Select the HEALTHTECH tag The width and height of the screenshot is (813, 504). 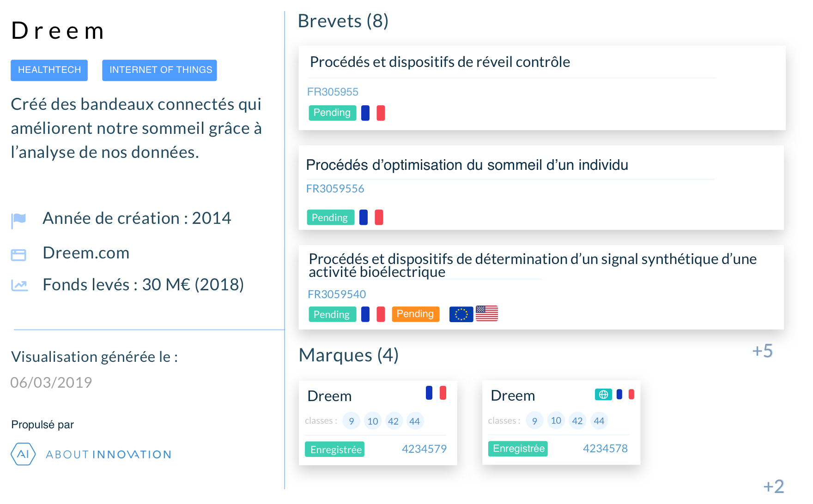[x=49, y=70]
